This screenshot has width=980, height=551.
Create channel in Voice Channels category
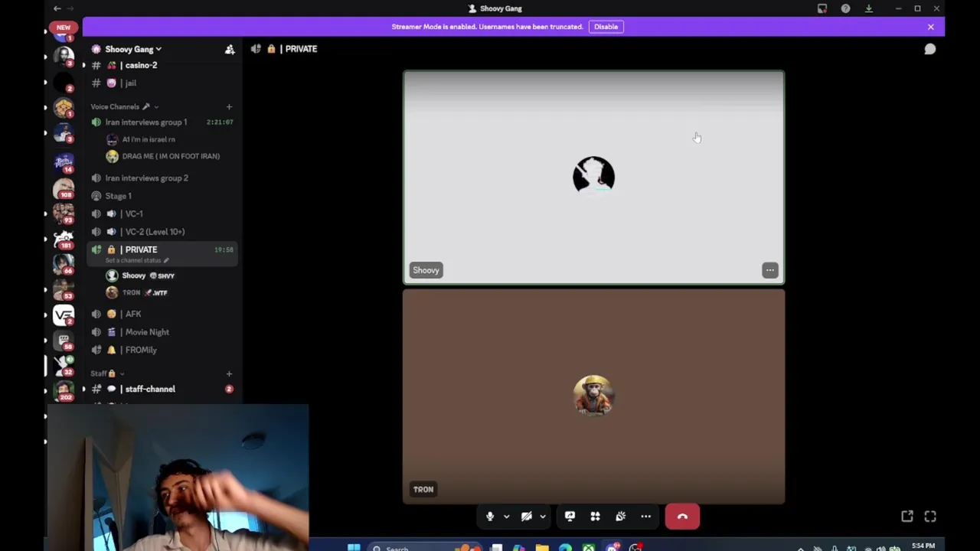(229, 106)
